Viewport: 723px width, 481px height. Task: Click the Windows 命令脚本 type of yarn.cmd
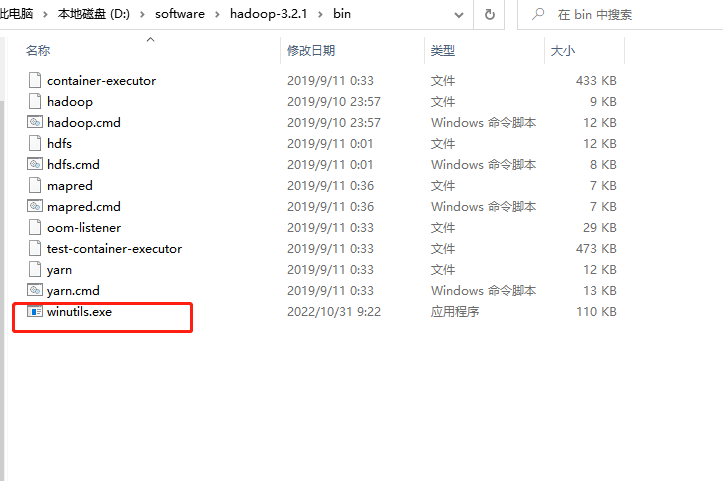(483, 291)
